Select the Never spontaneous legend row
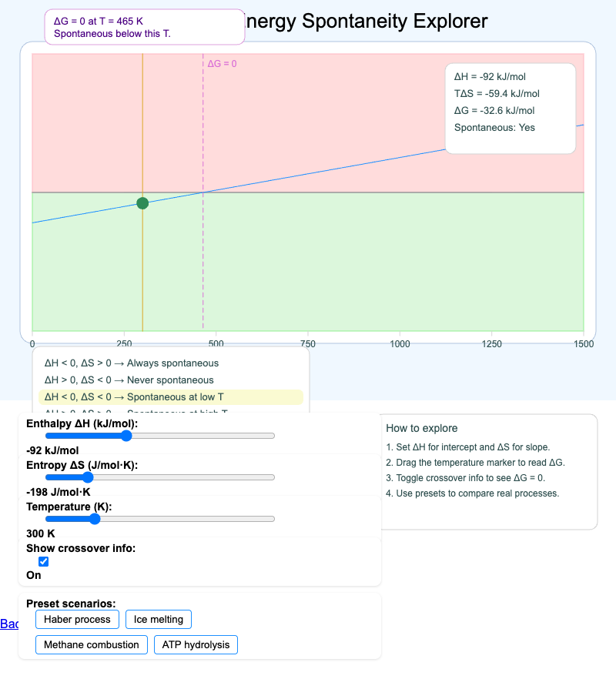The height and width of the screenshot is (679, 616). coord(129,380)
